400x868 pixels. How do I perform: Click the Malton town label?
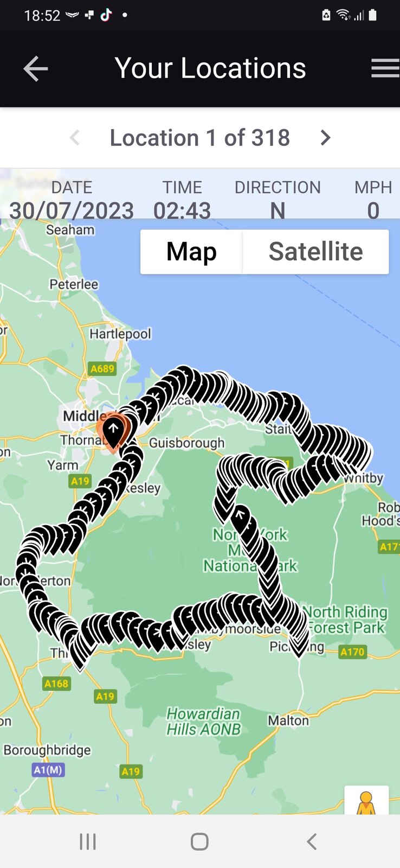[288, 720]
